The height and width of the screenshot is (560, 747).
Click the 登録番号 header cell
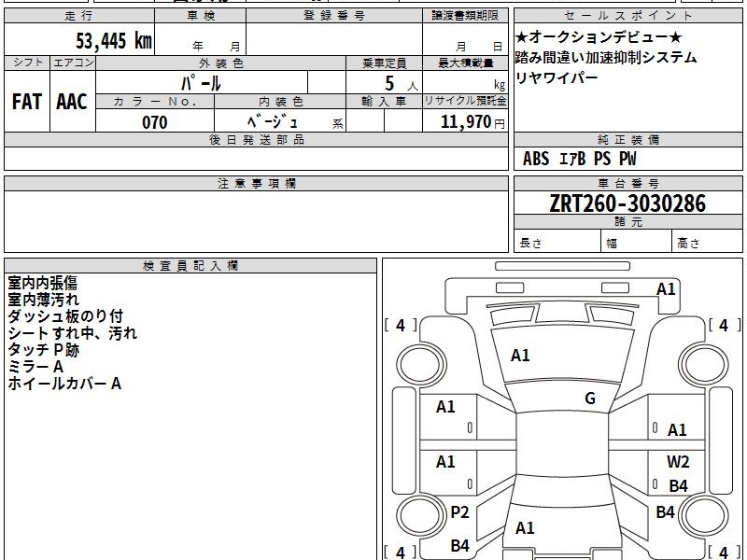pos(334,16)
